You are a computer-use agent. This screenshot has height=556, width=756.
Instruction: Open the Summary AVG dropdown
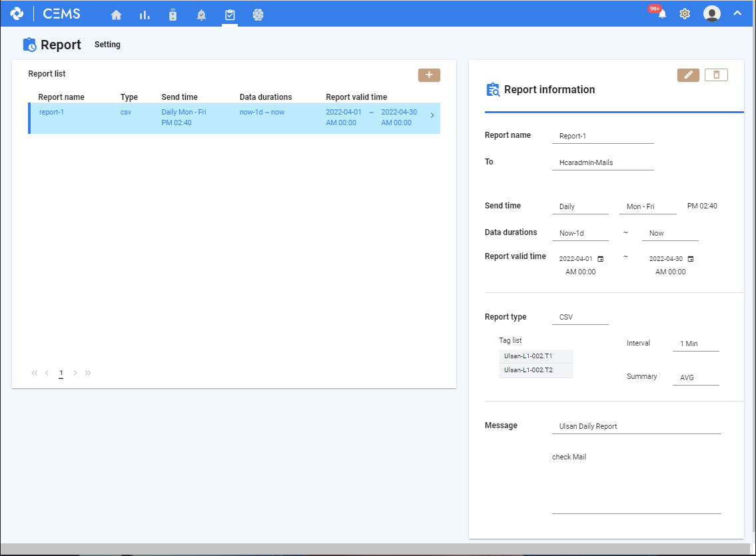[695, 378]
